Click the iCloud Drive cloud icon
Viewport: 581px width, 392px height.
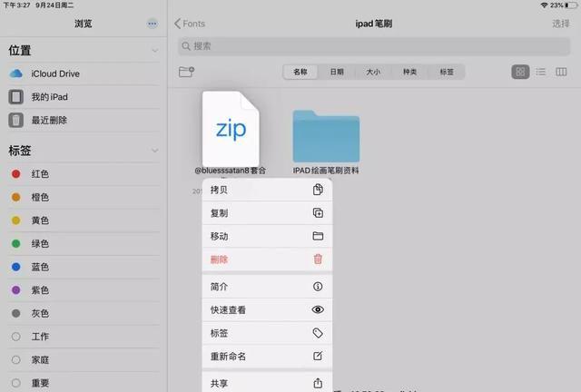click(16, 73)
